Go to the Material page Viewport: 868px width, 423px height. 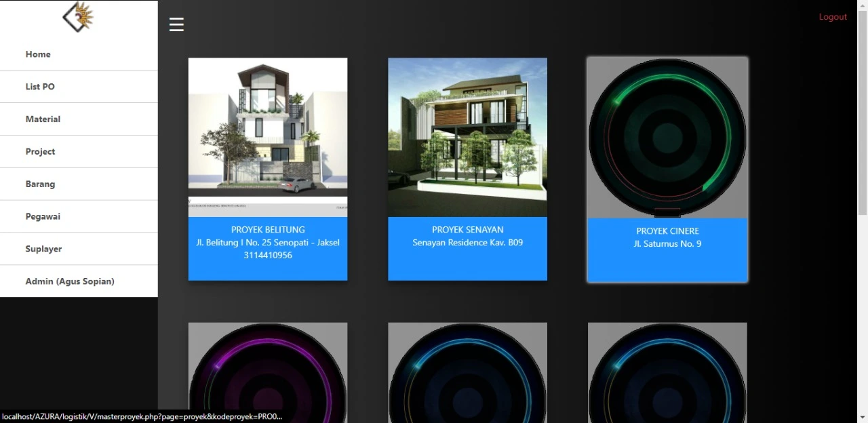(43, 119)
